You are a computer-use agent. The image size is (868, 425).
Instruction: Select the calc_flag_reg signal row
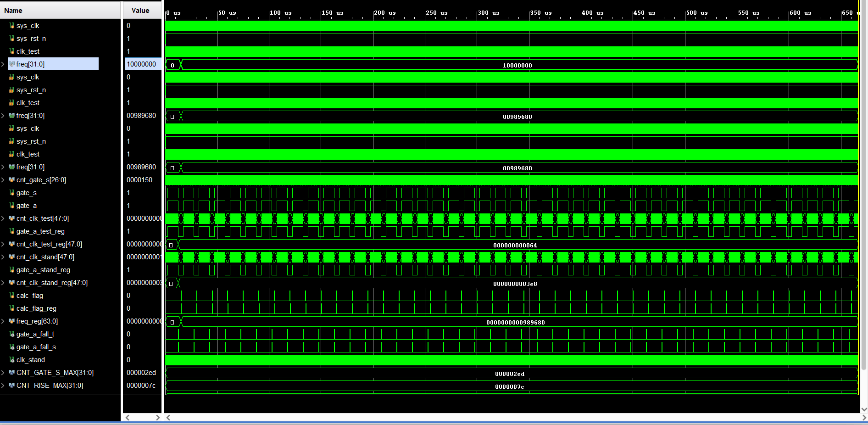tap(36, 308)
